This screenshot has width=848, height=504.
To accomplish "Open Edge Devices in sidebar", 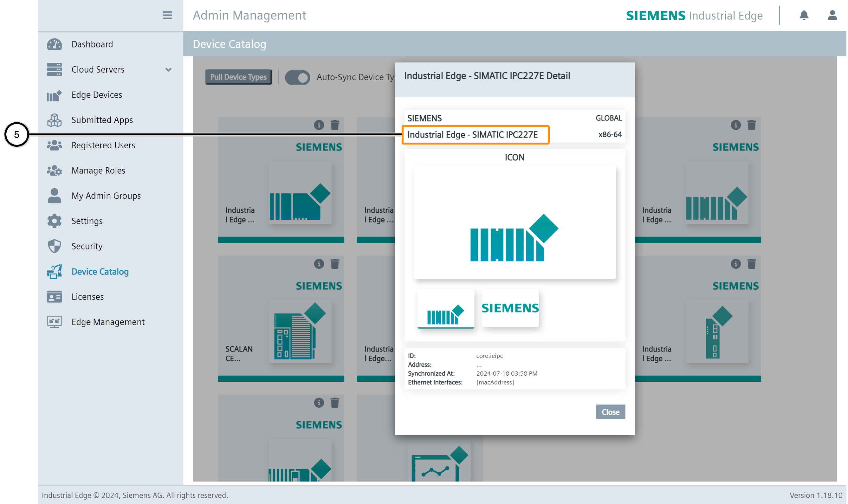I will click(x=96, y=95).
